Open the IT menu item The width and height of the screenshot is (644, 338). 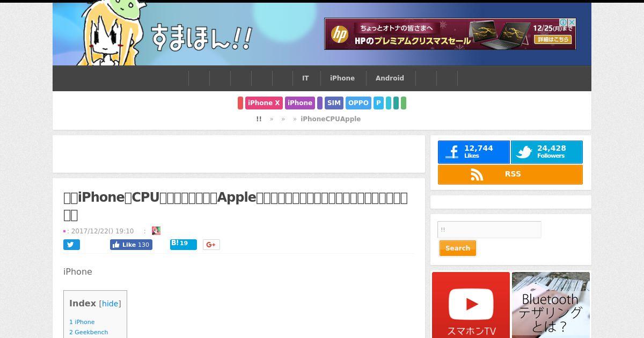tap(305, 78)
